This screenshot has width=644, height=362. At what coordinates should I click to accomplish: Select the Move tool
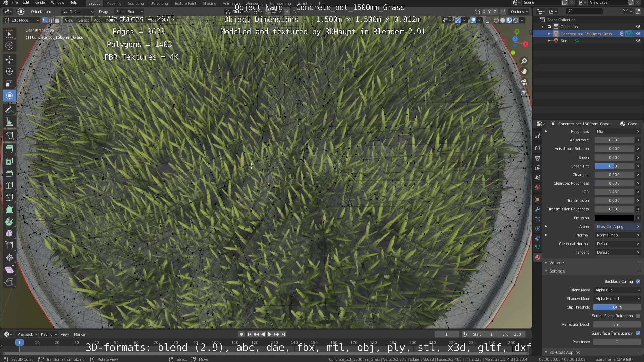tap(9, 60)
